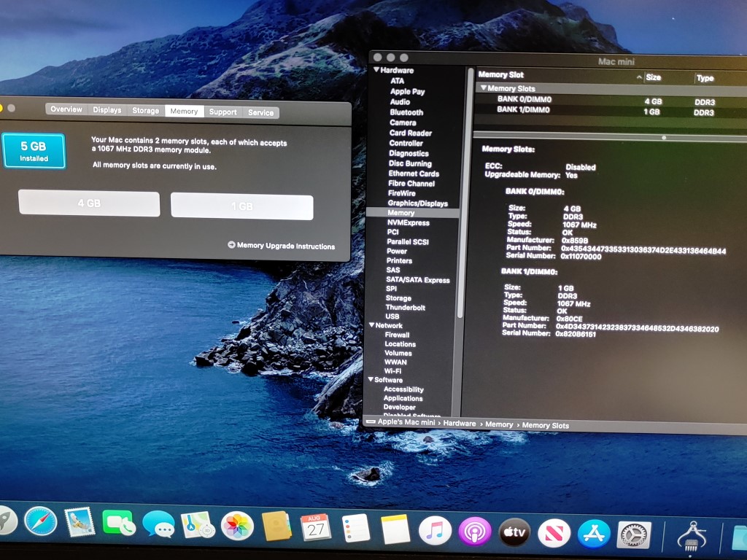
Task: Open Music app from dock
Action: coord(435,530)
